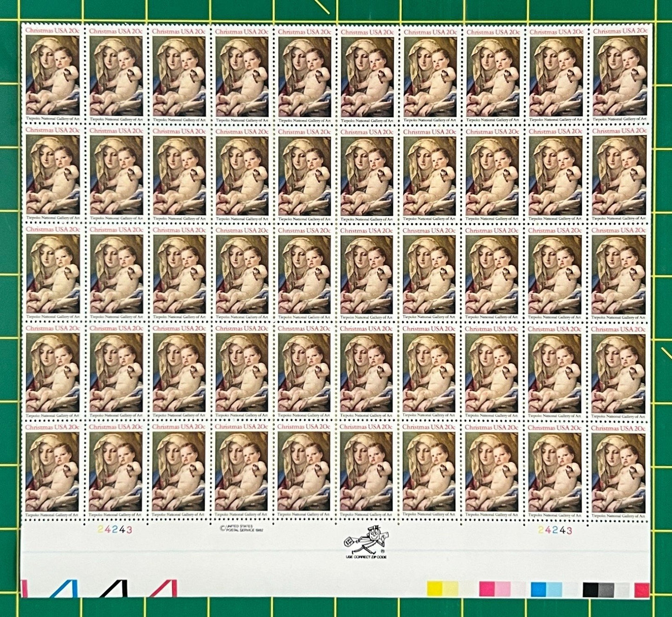Click the copyright © symbol in the margin
Image resolution: width=672 pixels, height=617 pixels.
[x=221, y=528]
